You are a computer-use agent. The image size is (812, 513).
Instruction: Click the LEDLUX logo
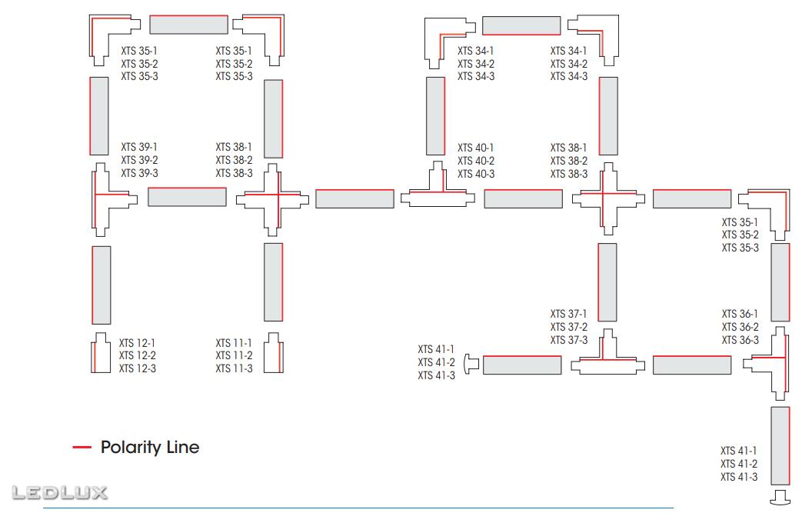[x=60, y=492]
